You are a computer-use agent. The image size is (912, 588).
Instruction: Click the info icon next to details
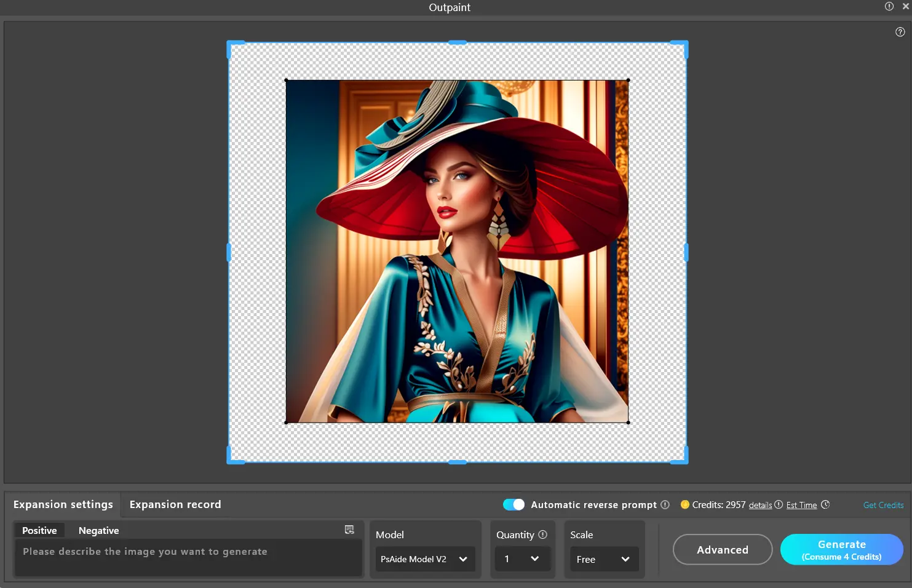pos(779,504)
